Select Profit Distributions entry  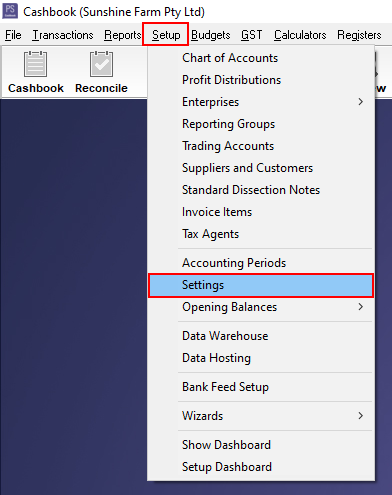261,80
